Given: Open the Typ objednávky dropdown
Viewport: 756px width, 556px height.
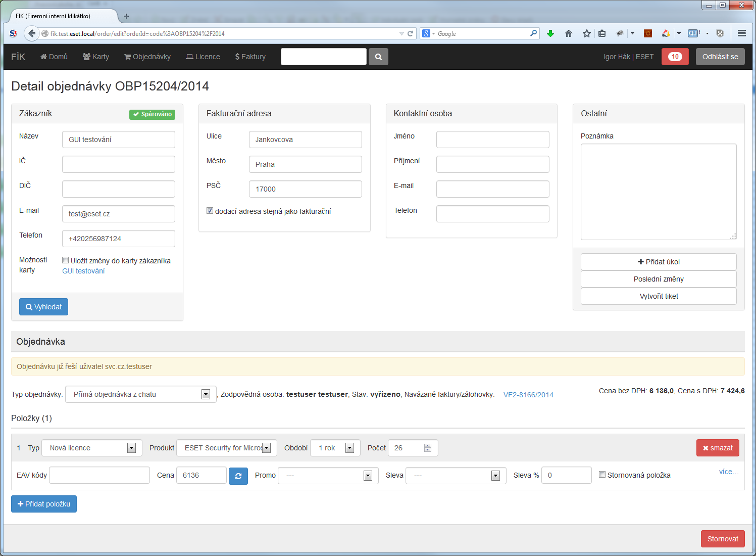Looking at the screenshot, I should point(141,394).
